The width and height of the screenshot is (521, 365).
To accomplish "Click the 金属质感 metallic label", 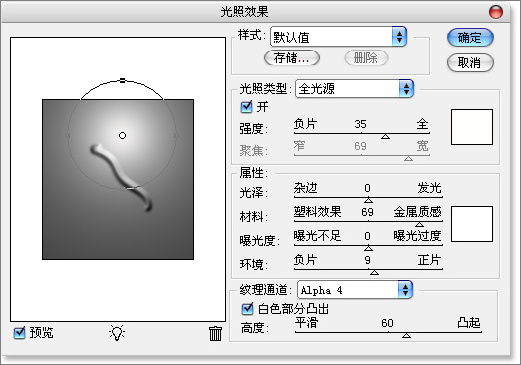I will [418, 212].
